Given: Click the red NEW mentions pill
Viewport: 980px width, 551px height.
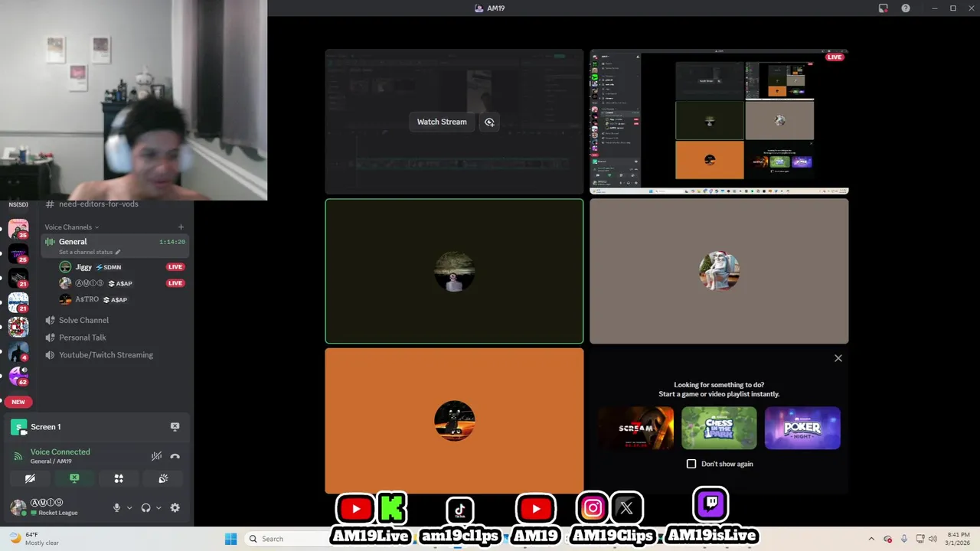Looking at the screenshot, I should click(18, 402).
